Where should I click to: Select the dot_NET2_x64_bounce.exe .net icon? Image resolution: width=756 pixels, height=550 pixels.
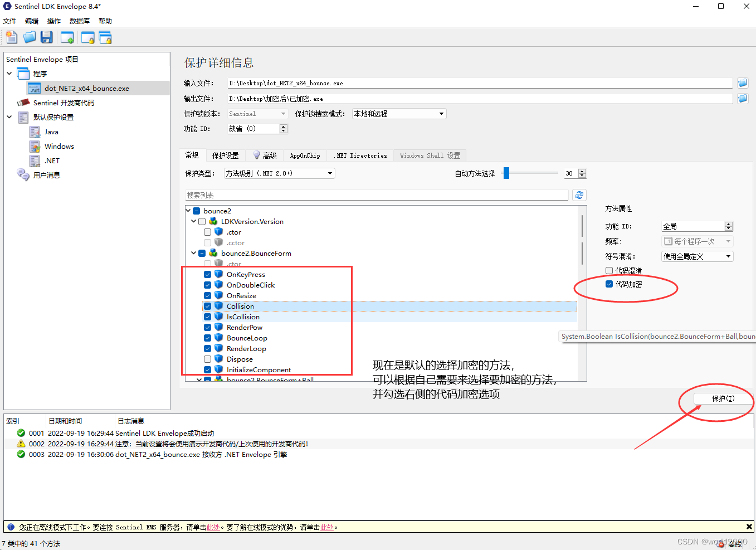35,88
